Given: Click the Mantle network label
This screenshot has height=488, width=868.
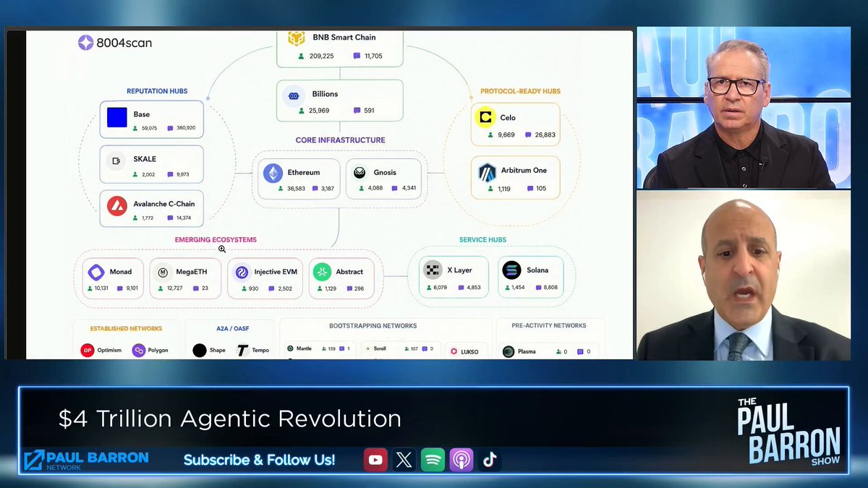Looking at the screenshot, I should 304,348.
